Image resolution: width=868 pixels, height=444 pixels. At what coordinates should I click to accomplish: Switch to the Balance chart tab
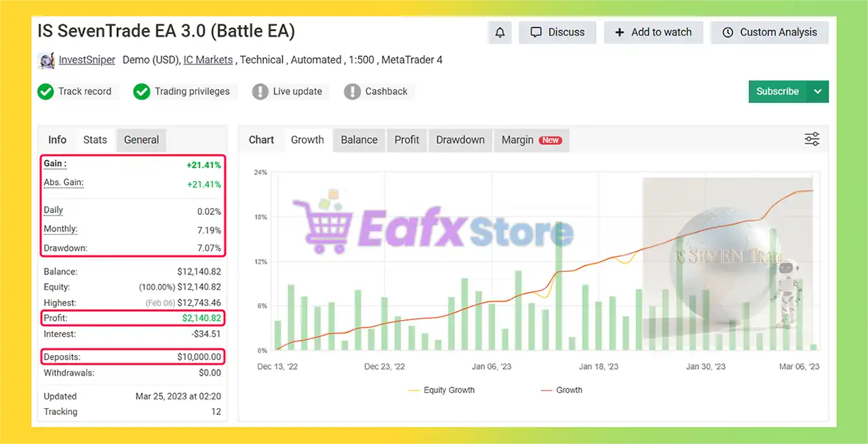click(359, 140)
